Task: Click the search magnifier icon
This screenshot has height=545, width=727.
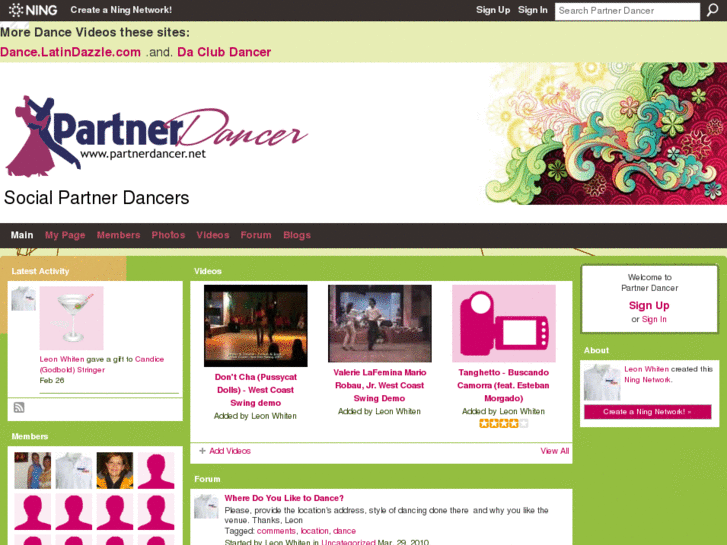Action: (712, 10)
